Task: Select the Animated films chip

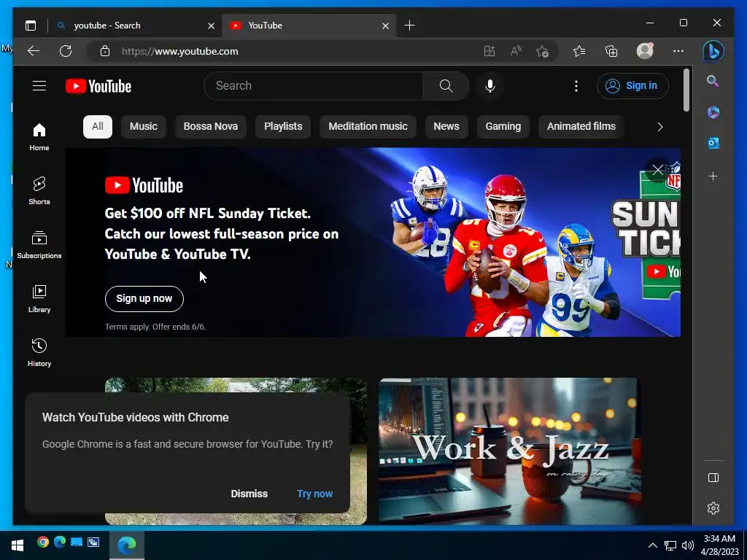Action: [581, 127]
